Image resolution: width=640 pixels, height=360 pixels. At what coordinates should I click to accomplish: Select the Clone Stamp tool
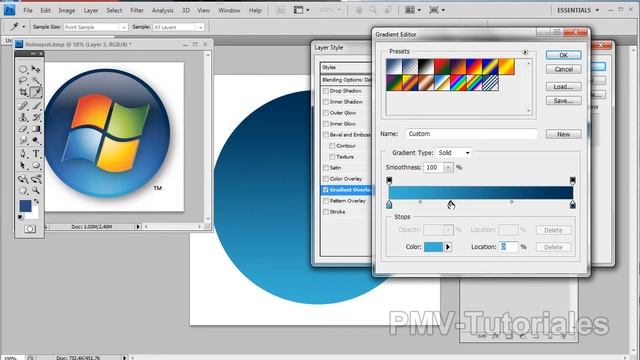(x=23, y=118)
